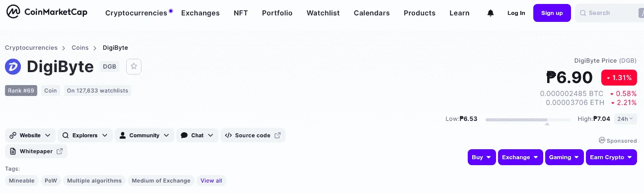Screen dimensions: 644x193
Task: Open the Buy dropdown
Action: click(x=482, y=157)
